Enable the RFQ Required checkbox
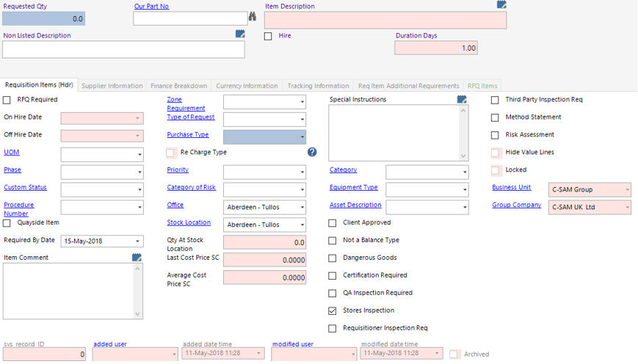The image size is (638, 364). point(7,100)
